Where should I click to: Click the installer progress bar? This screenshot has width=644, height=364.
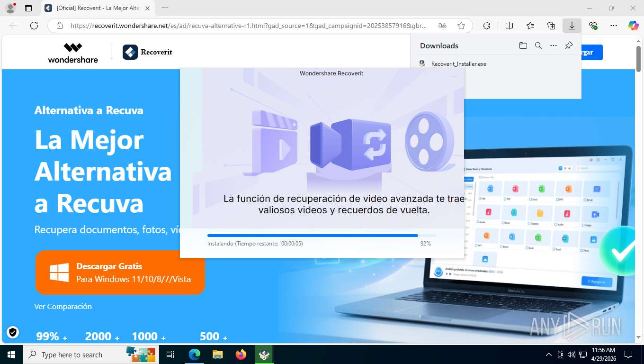(x=322, y=235)
